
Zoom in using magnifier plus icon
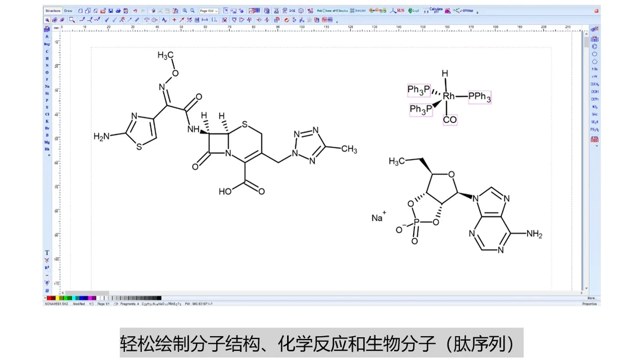coord(185,11)
